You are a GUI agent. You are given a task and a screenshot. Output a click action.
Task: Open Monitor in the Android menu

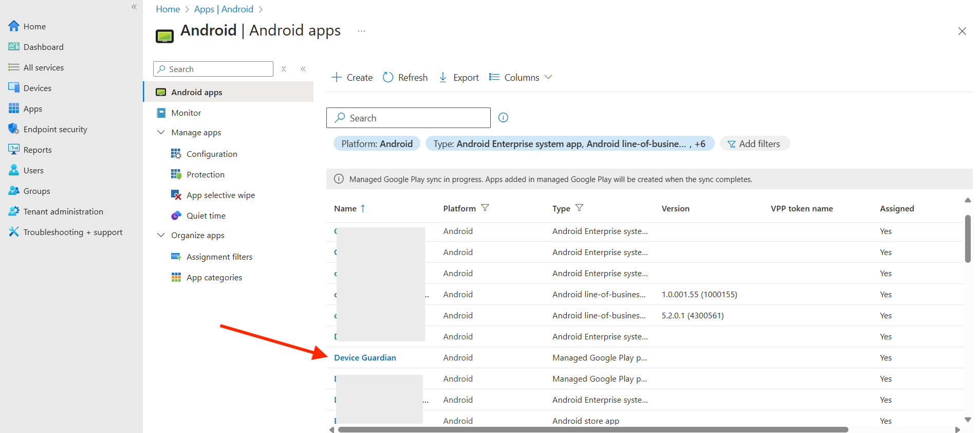pyautogui.click(x=186, y=113)
